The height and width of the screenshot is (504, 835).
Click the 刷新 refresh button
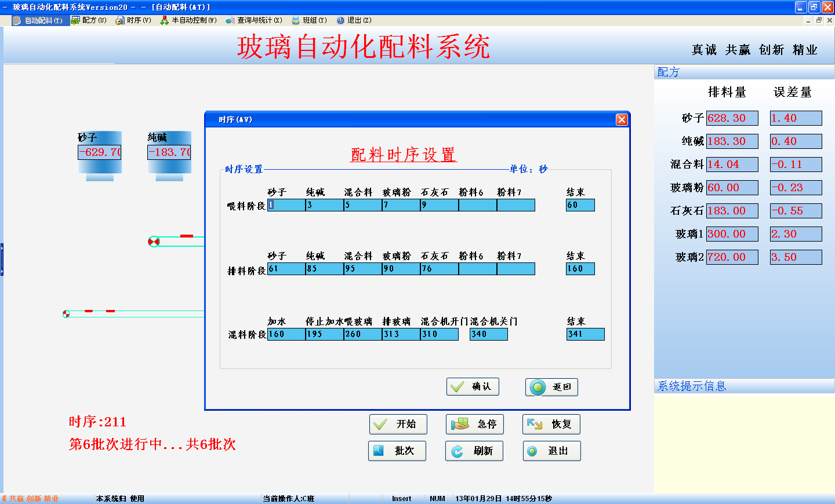click(474, 451)
